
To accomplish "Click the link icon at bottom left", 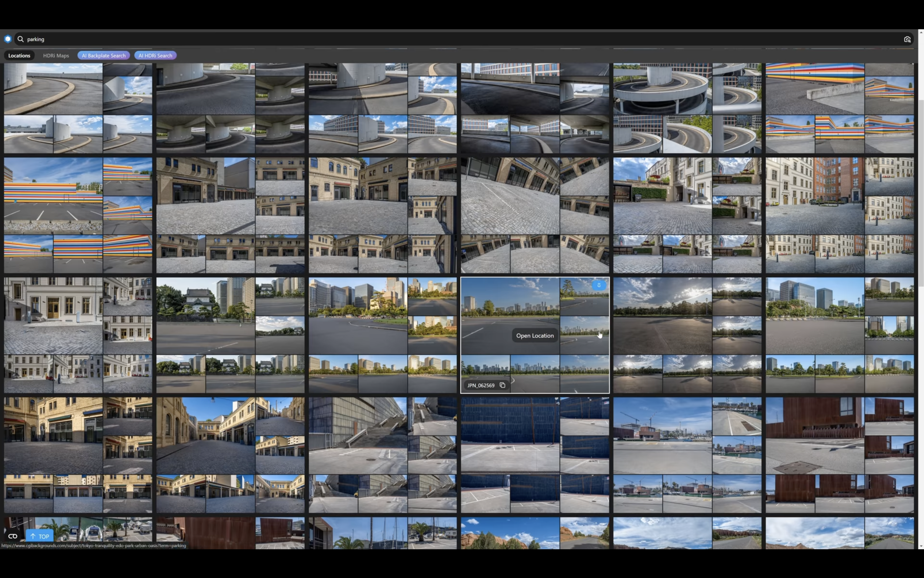I will (x=13, y=536).
